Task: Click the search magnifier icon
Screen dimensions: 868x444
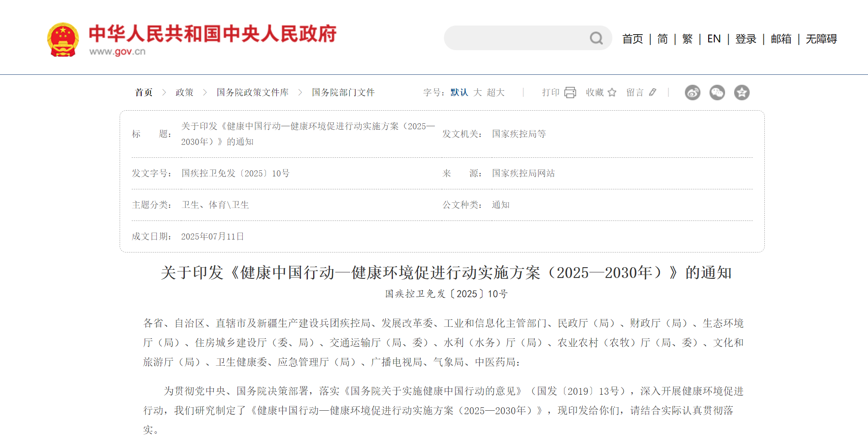Action: [x=596, y=38]
